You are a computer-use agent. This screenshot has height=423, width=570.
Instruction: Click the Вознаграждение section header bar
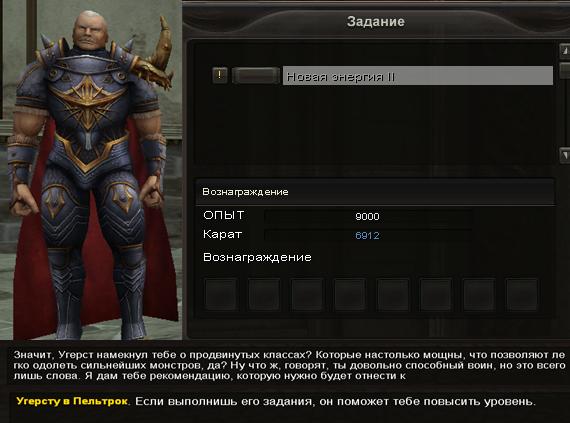tap(375, 192)
